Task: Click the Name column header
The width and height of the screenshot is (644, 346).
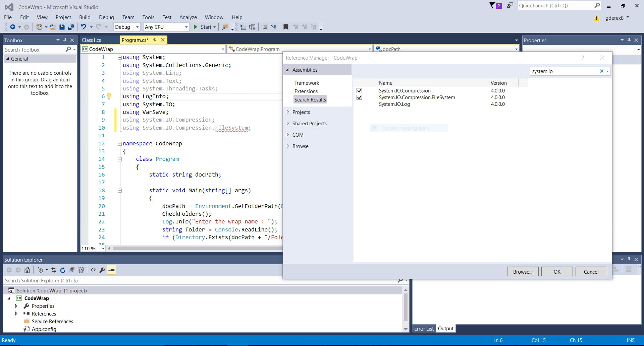Action: point(433,83)
